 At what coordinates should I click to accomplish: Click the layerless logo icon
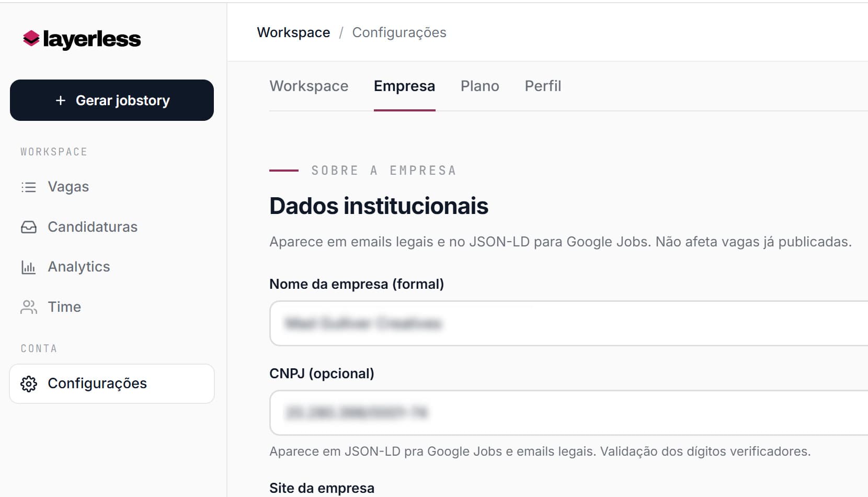[x=31, y=39]
